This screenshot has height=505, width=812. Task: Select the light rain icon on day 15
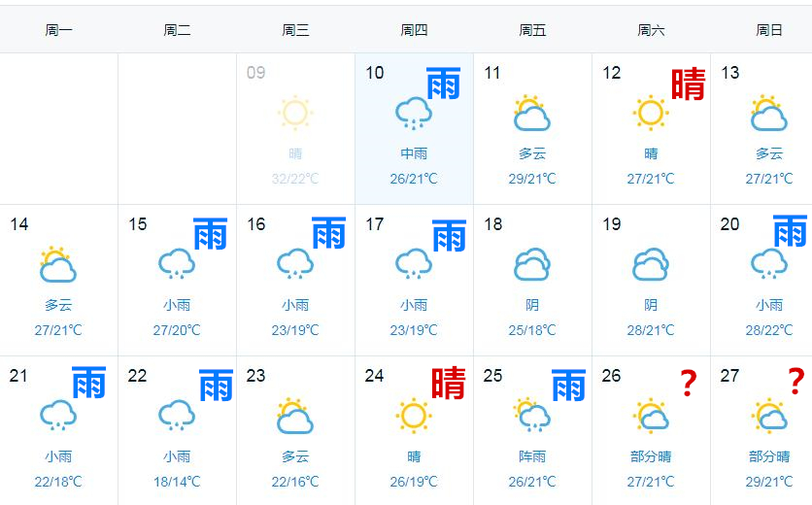(x=177, y=263)
